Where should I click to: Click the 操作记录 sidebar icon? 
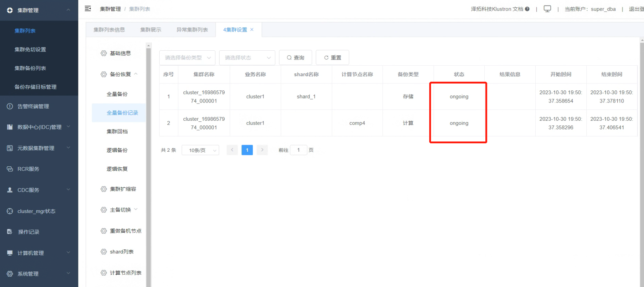tap(10, 232)
